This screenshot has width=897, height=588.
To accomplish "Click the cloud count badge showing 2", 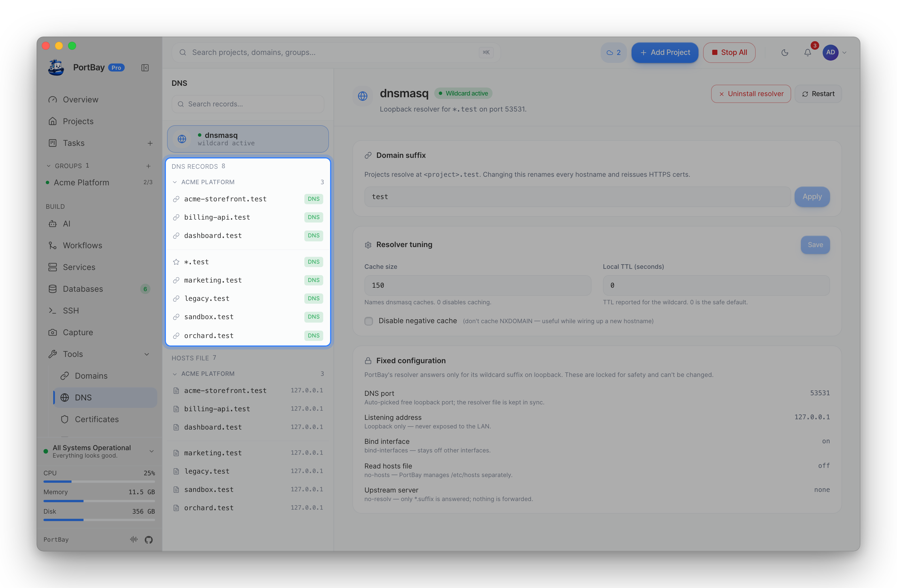I will 613,52.
